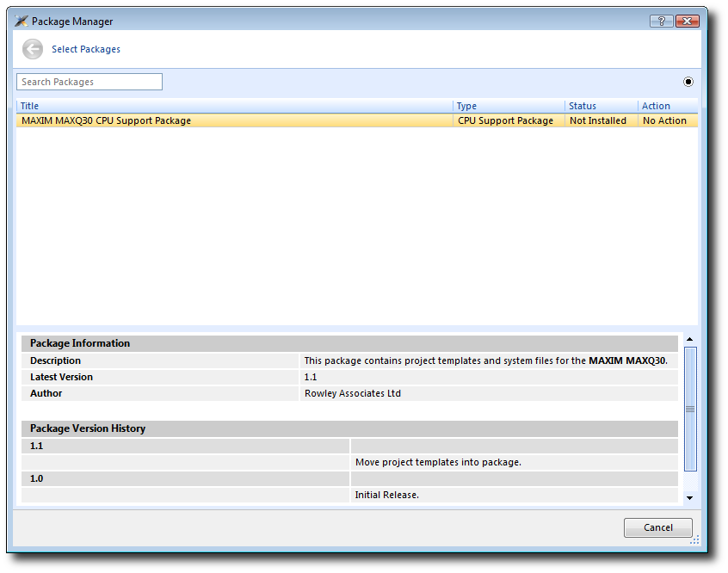
Task: Click the "Author" label
Action: 46,393
